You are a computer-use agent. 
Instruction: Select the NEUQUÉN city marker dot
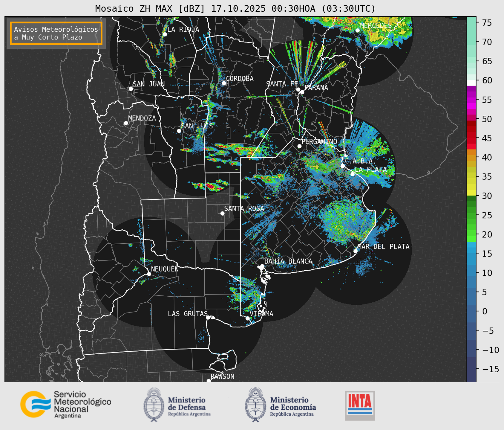click(x=149, y=274)
